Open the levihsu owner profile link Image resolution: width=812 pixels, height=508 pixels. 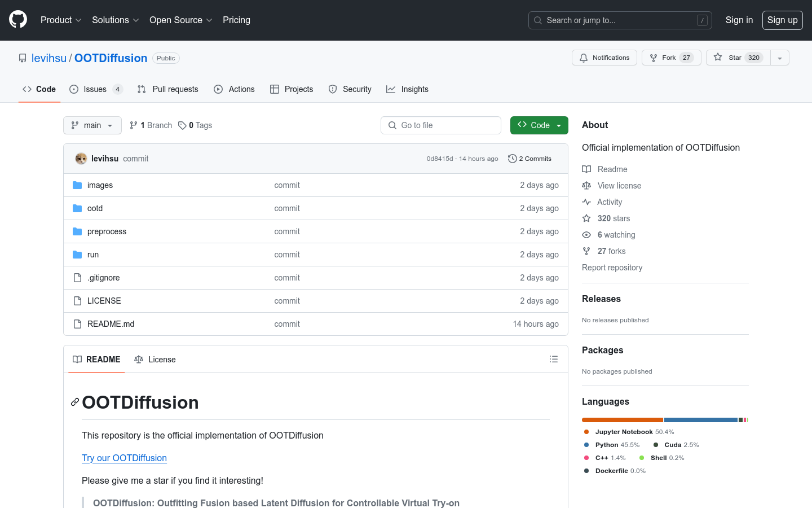[x=49, y=58]
